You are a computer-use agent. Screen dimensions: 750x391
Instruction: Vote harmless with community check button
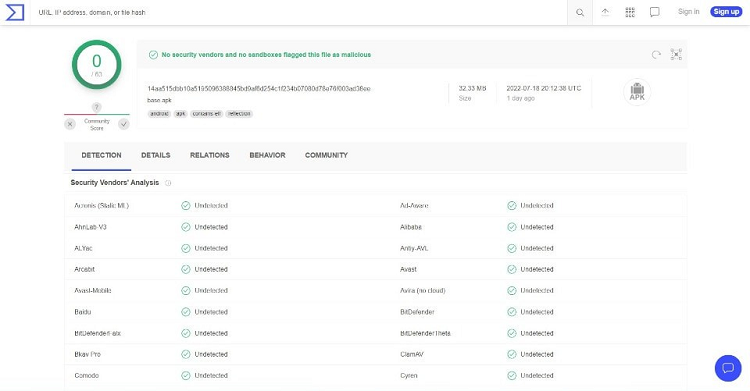coord(124,124)
